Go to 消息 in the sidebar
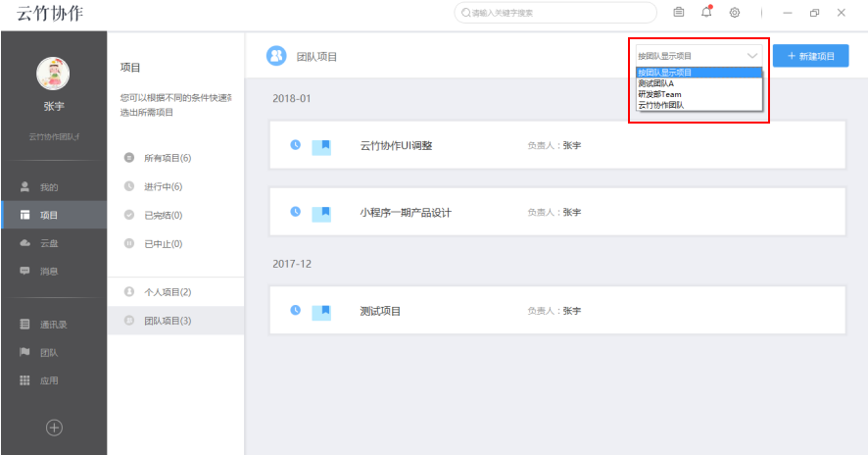Image resolution: width=868 pixels, height=455 pixels. [49, 271]
